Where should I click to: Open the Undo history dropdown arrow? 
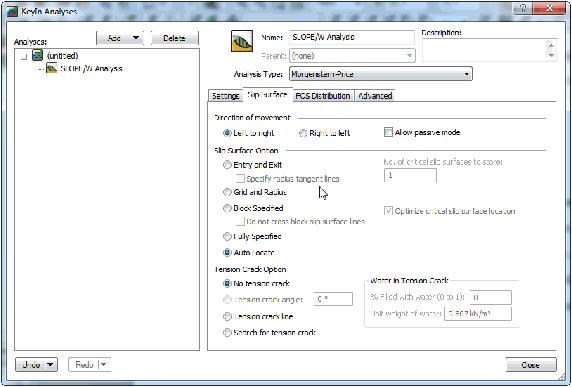pos(51,364)
